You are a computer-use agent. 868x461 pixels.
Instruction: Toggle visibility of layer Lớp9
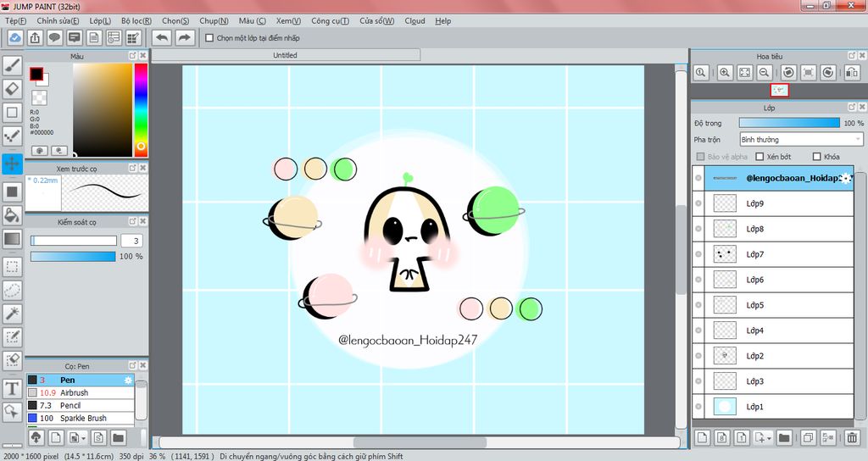698,203
